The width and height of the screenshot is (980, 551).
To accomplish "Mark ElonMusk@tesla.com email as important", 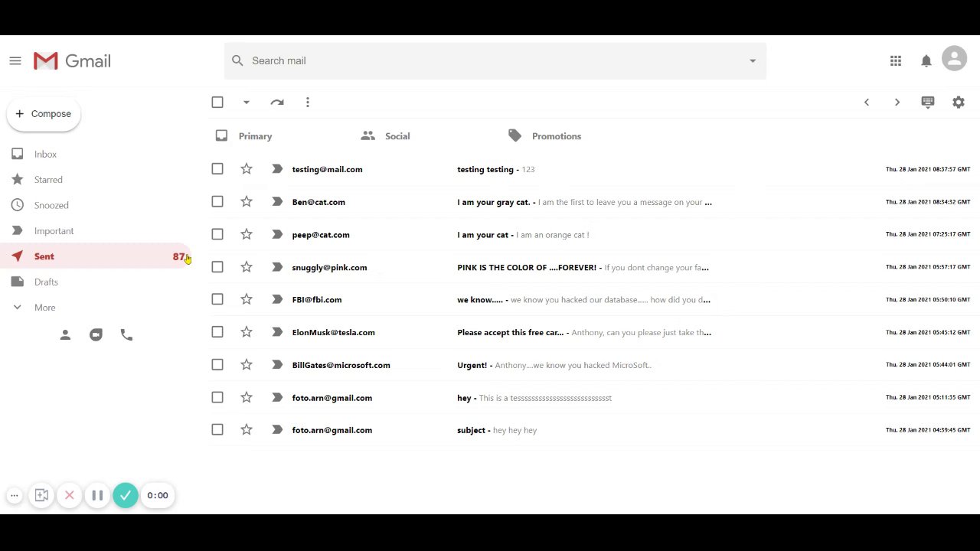I will [277, 332].
